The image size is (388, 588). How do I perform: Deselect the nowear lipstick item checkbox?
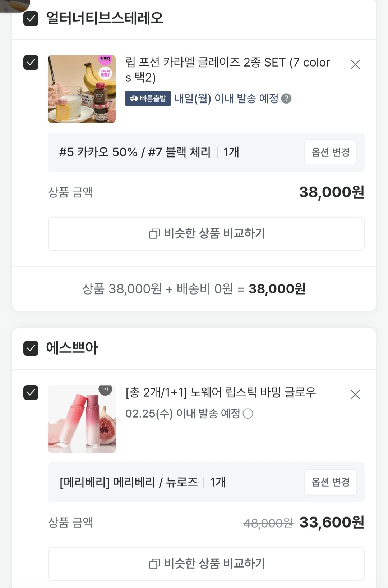click(31, 392)
